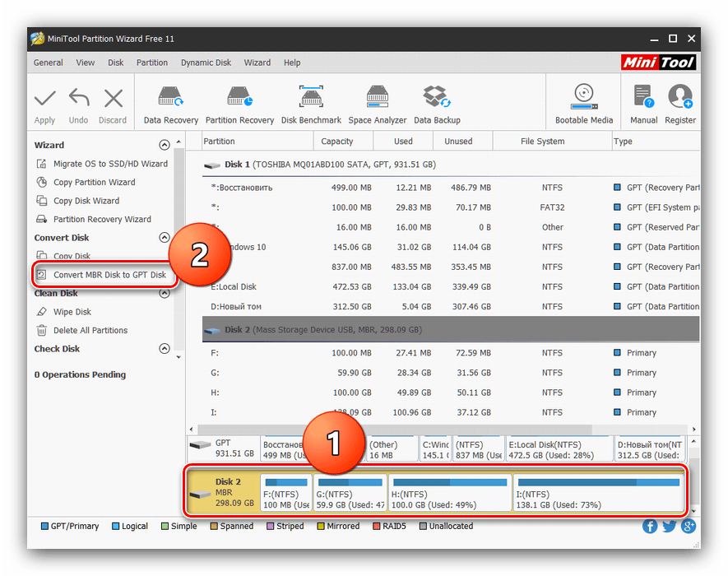Open the Data Backup tool
The height and width of the screenshot is (576, 728).
pos(437,100)
